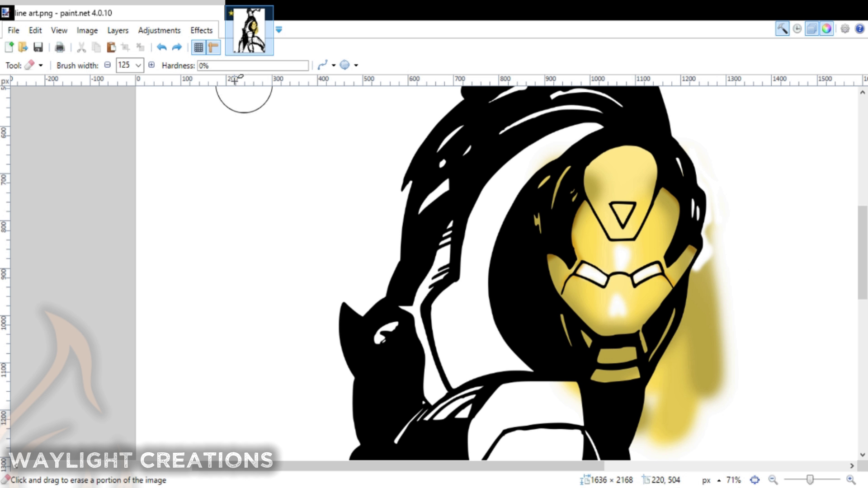868x488 pixels.
Task: Click the Print icon
Action: pos(59,47)
